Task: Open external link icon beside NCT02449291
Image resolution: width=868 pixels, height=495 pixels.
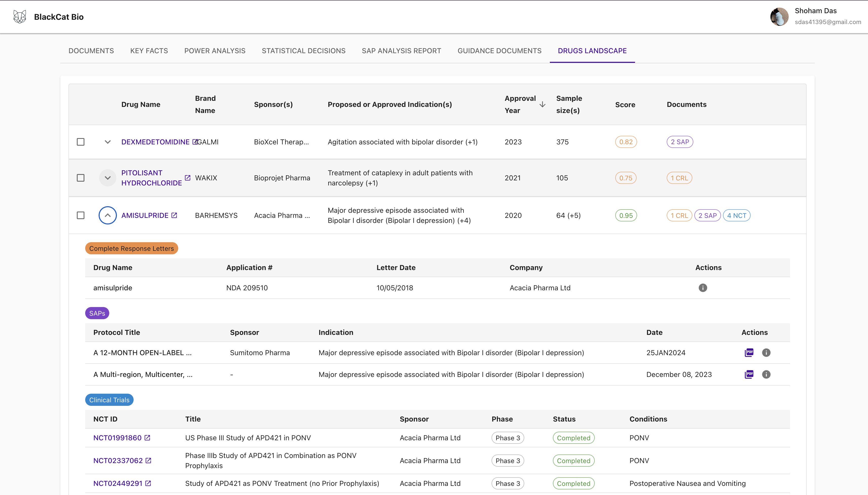Action: click(x=148, y=483)
